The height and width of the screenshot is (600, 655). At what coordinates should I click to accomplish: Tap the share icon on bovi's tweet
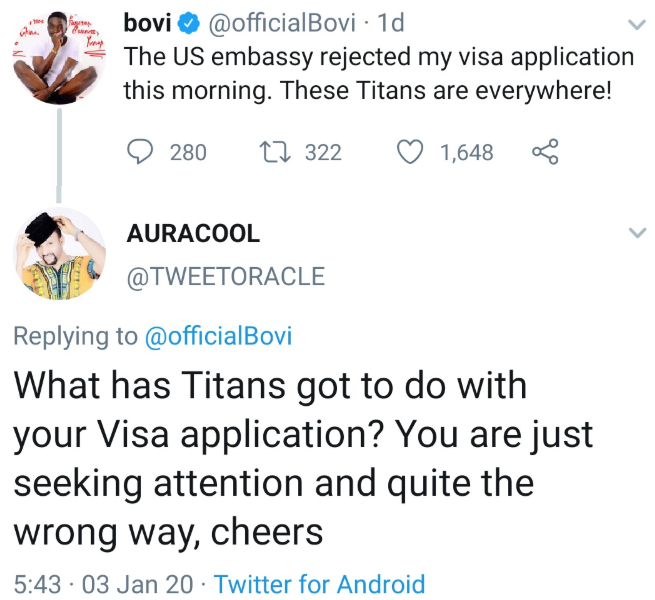pos(544,152)
